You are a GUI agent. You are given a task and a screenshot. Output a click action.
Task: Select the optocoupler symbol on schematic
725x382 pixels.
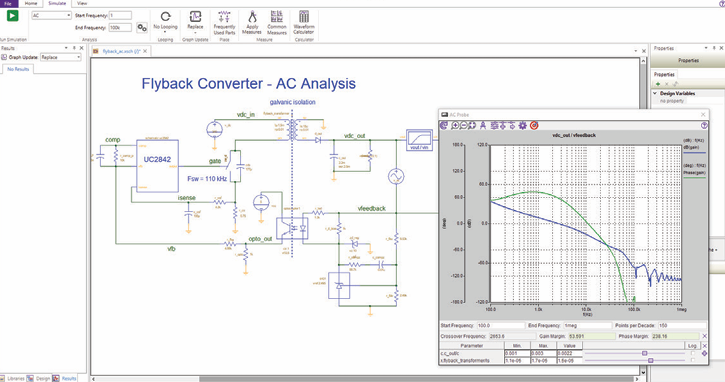pos(292,228)
